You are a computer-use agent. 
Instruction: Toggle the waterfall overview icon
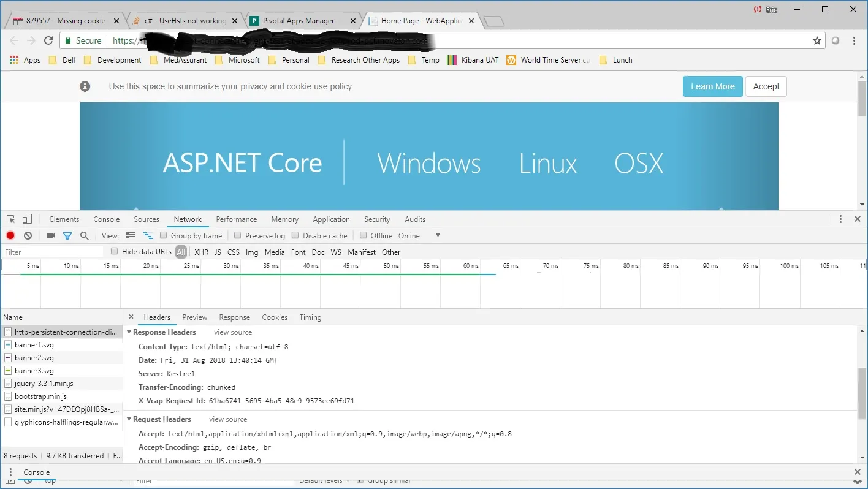click(x=147, y=235)
